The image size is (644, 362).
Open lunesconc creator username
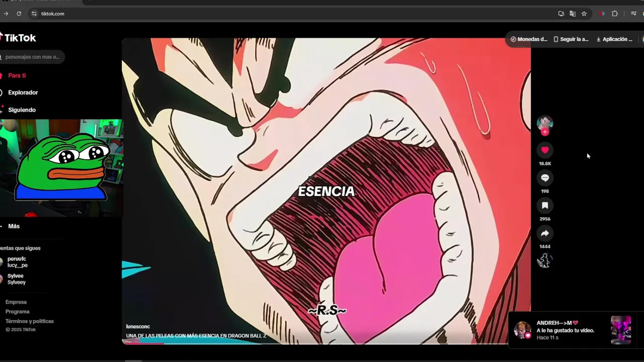coord(138,326)
